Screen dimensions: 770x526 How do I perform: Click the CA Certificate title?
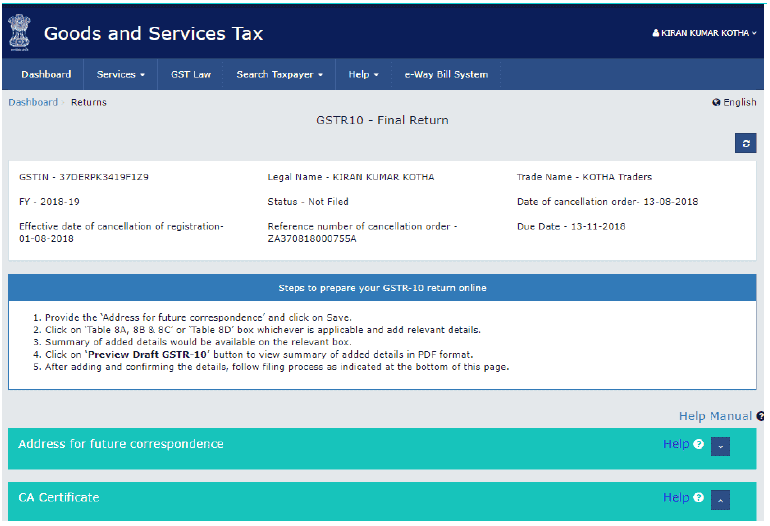(x=59, y=498)
